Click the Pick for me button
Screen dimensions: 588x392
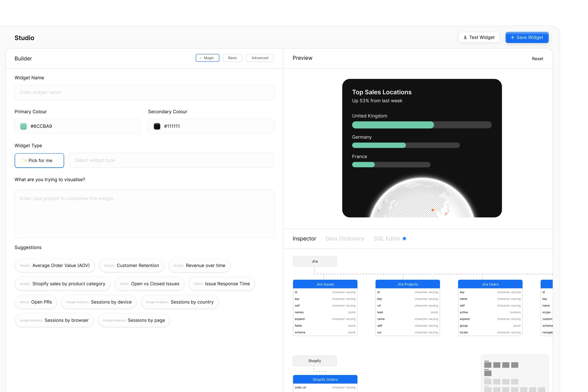(39, 161)
